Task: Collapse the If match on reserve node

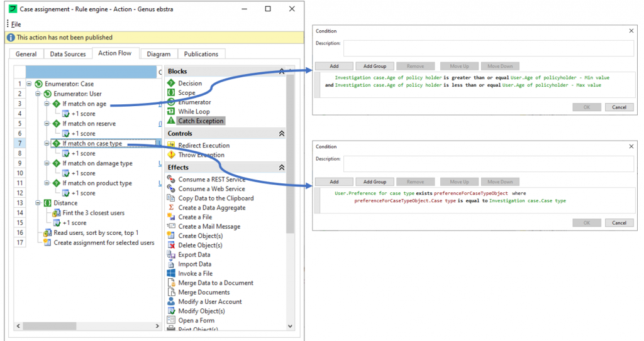Action: tap(47, 124)
